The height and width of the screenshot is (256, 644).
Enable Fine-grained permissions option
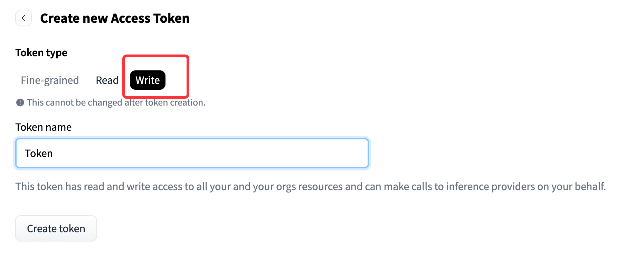(x=50, y=80)
